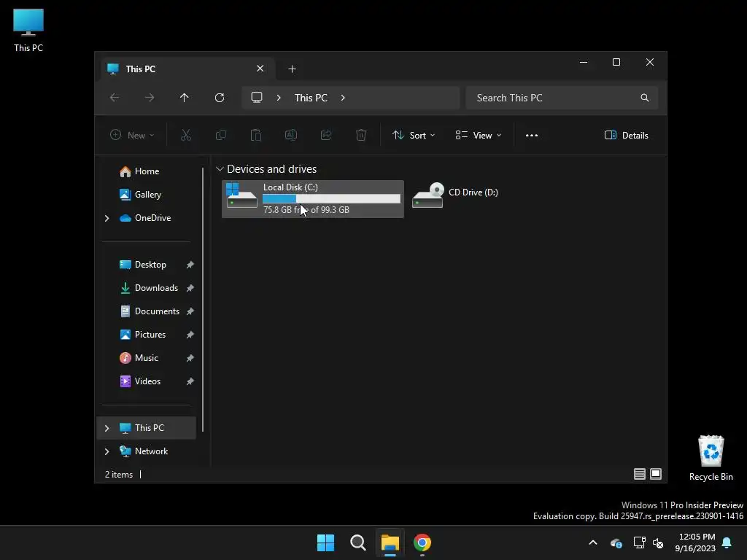747x560 pixels.
Task: Toggle the Details pane button
Action: click(627, 135)
